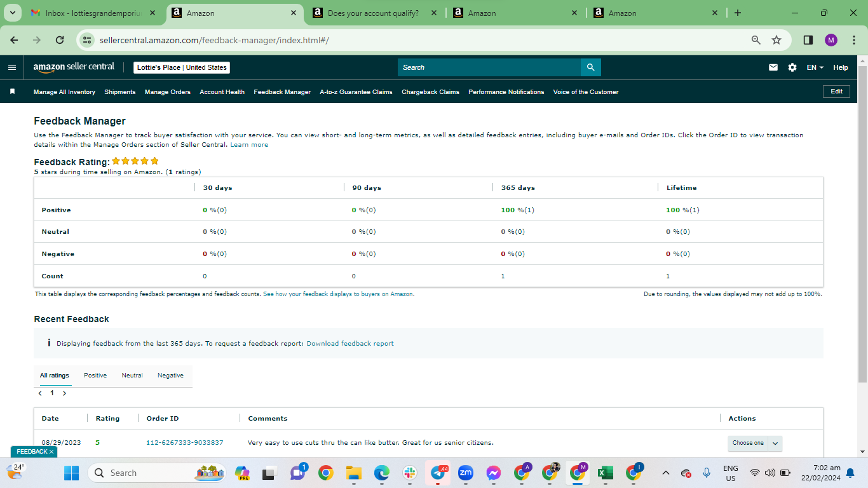Open A-to-z Guarantee Claims

pos(356,91)
